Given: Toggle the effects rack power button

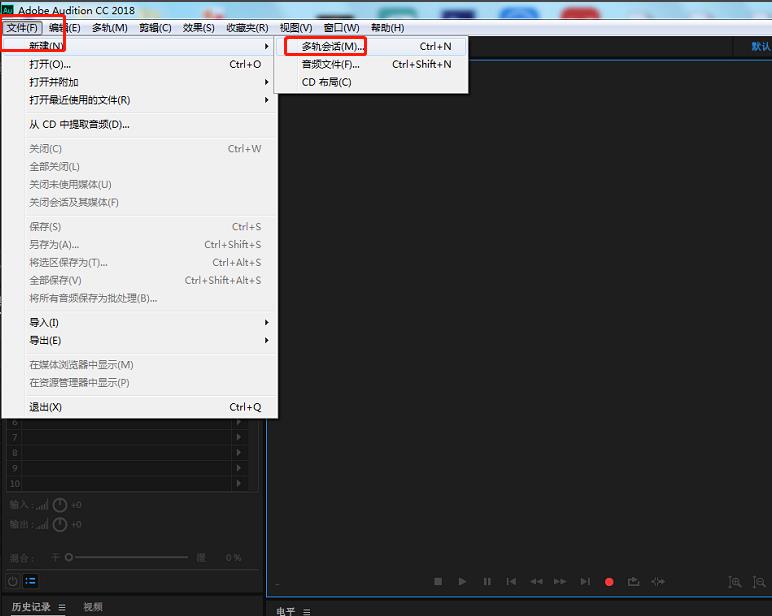Looking at the screenshot, I should pos(12,581).
